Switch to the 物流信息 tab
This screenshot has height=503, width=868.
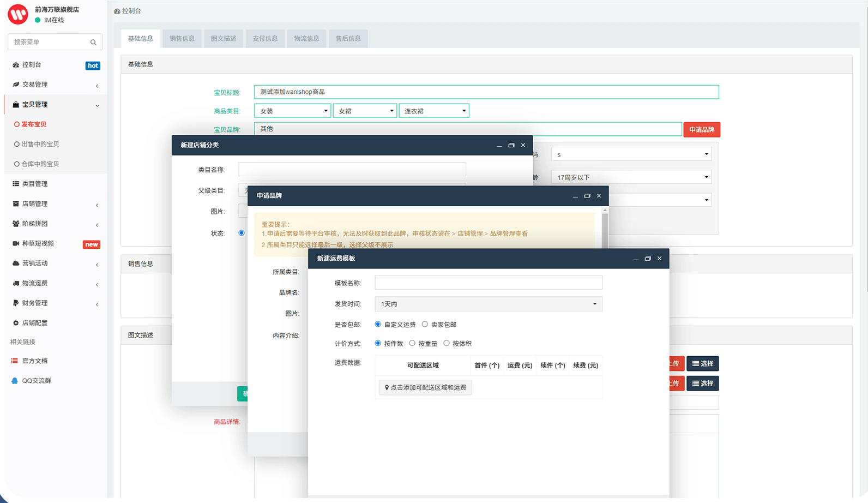point(306,38)
